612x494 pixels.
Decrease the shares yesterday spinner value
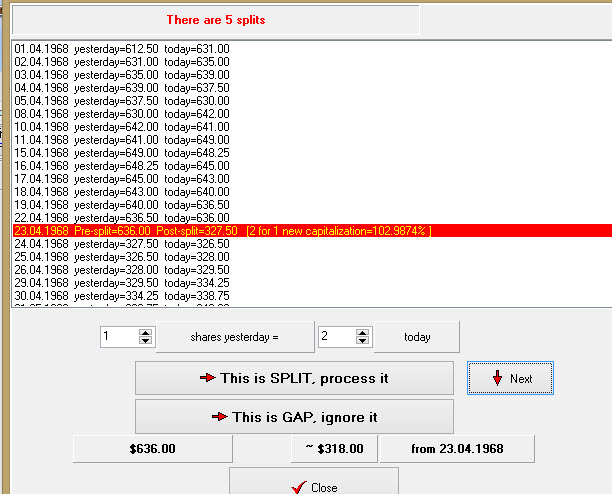click(145, 342)
